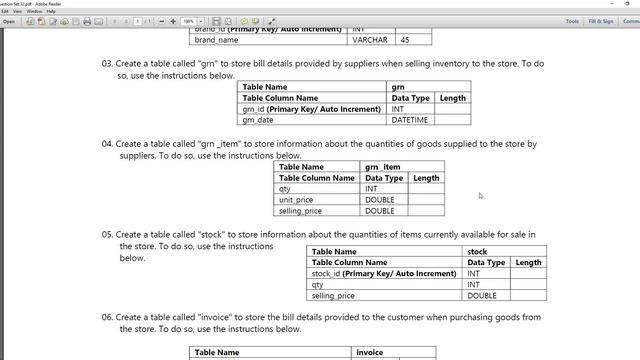This screenshot has height=360, width=640.
Task: Click the 100% zoom value field
Action: pos(189,21)
